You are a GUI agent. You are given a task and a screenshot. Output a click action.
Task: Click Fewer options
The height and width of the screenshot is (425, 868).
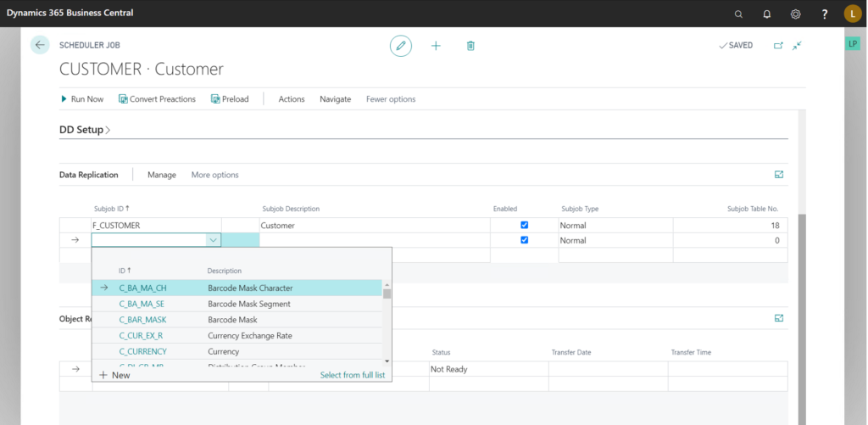[x=391, y=99]
